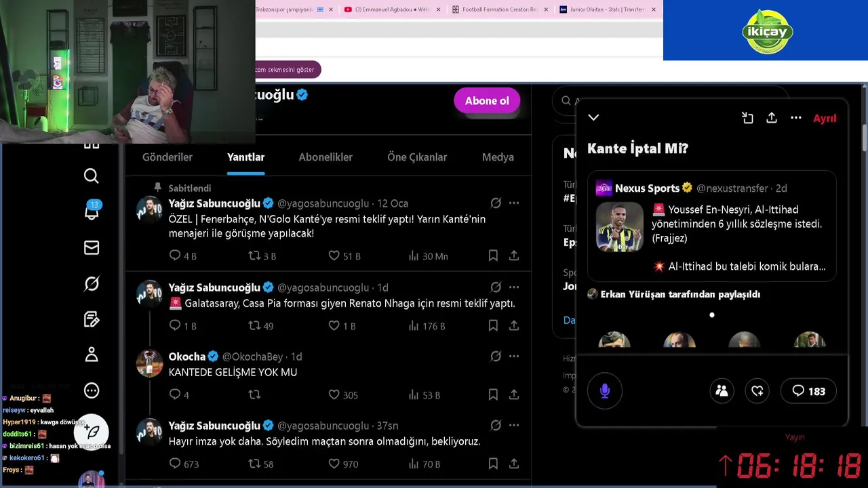This screenshot has height=488, width=868.
Task: Bookmark the pinned Fenerbahçe Kanté tweet
Action: point(493,256)
